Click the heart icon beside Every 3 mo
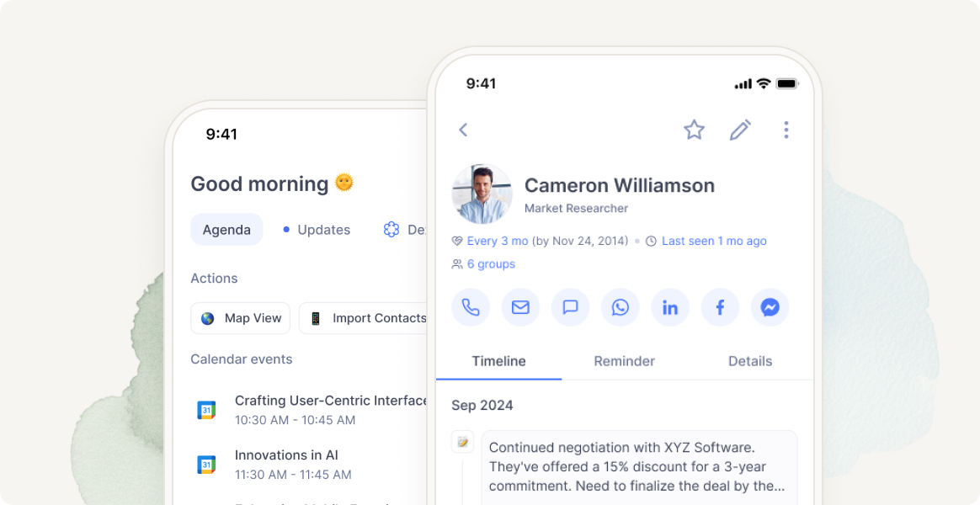The image size is (980, 505). [457, 242]
